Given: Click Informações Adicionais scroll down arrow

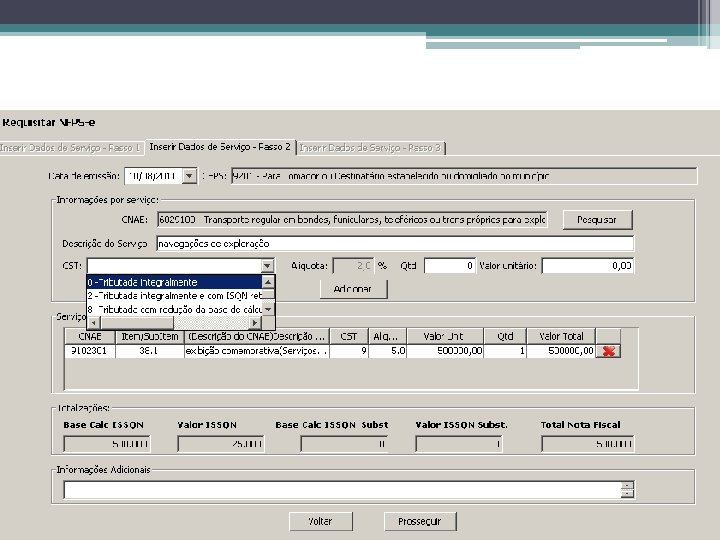Looking at the screenshot, I should [x=627, y=494].
